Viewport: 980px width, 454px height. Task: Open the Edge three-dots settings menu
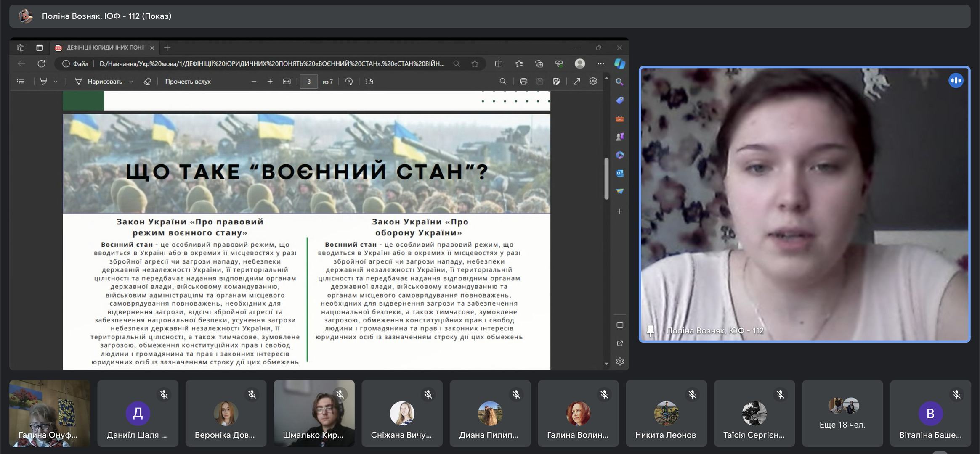600,63
